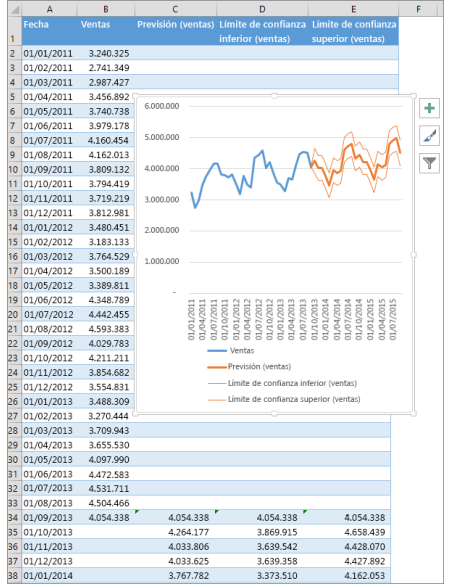Viewport: 452px width, 584px height.
Task: Select column E header
Action: tap(353, 9)
